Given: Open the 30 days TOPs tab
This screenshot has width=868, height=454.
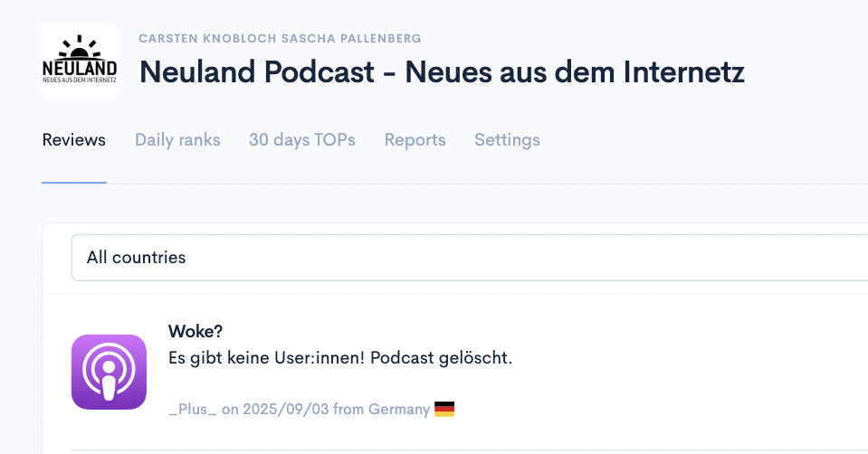Looking at the screenshot, I should click(x=302, y=140).
